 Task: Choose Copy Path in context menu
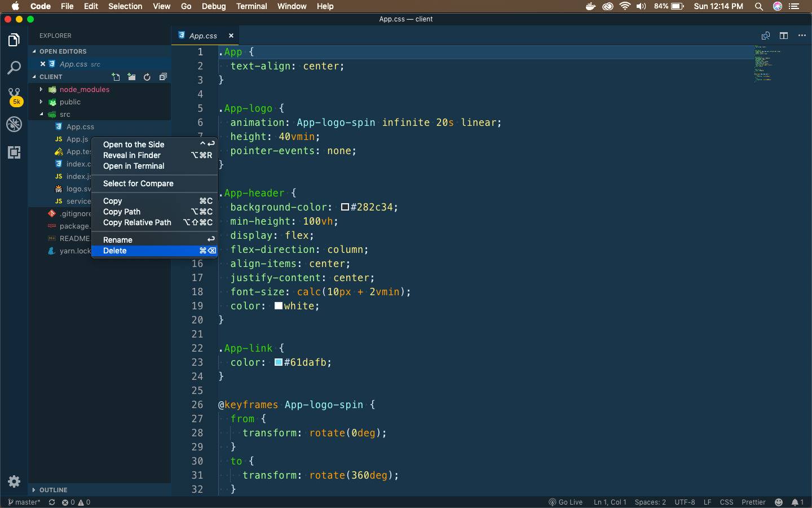[155, 212]
